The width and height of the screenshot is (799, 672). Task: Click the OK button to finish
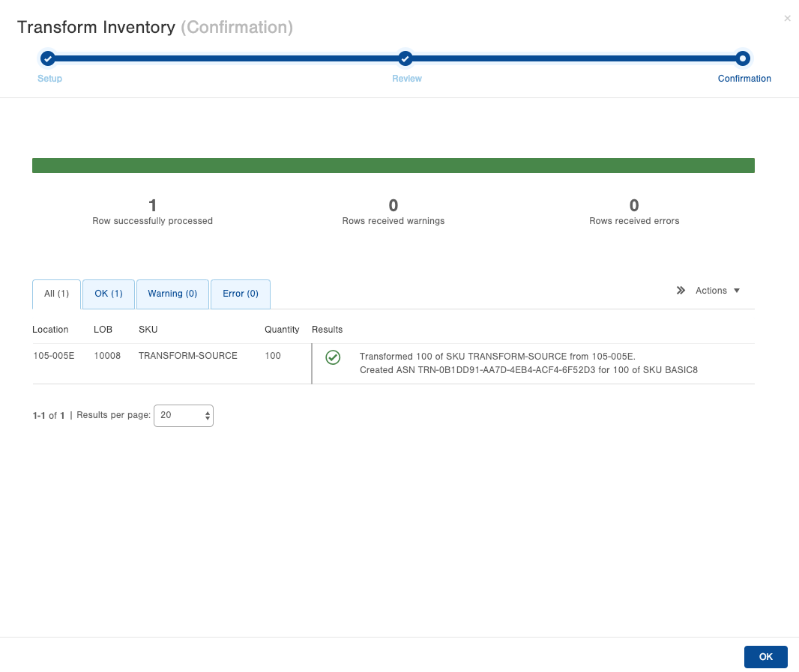pos(765,657)
